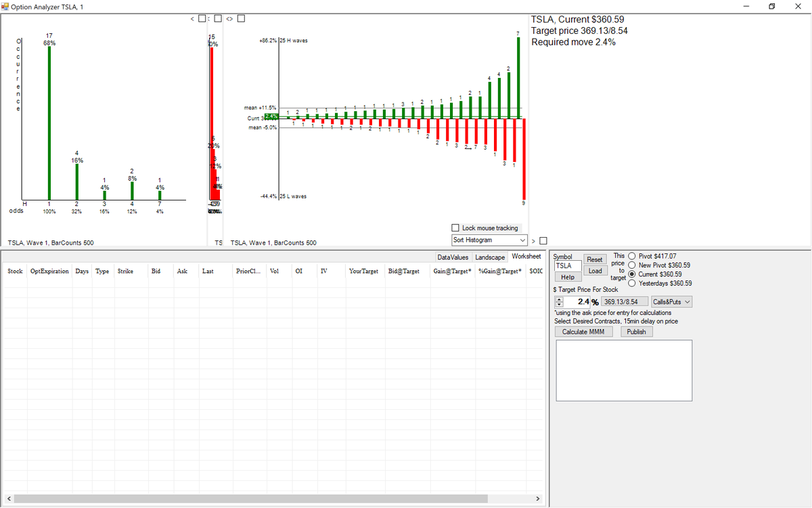Click the Calculate MMM button

coord(583,332)
